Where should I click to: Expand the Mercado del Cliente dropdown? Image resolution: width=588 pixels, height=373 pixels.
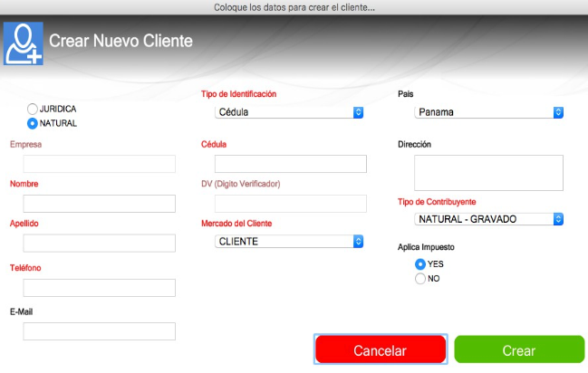coord(289,242)
